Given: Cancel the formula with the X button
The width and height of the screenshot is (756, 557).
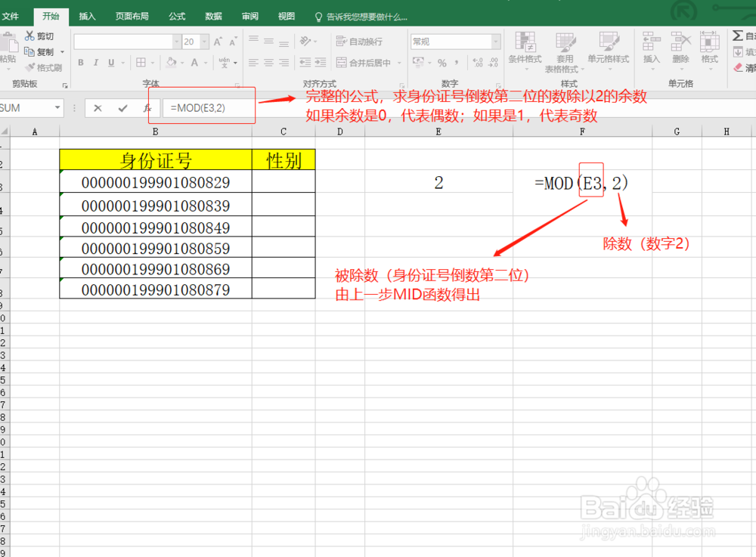Looking at the screenshot, I should [98, 108].
